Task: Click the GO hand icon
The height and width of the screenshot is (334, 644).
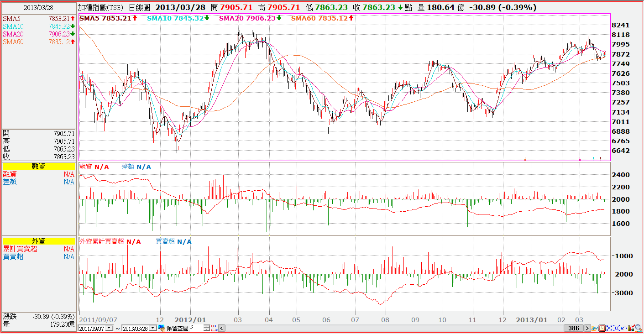Action: pos(162,328)
